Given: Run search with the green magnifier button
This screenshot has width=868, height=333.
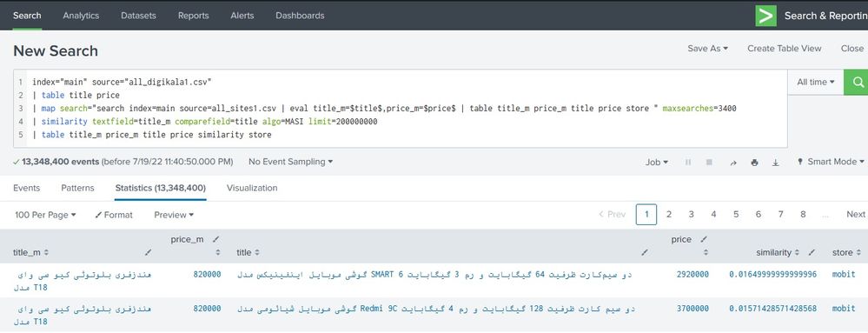Looking at the screenshot, I should click(857, 82).
